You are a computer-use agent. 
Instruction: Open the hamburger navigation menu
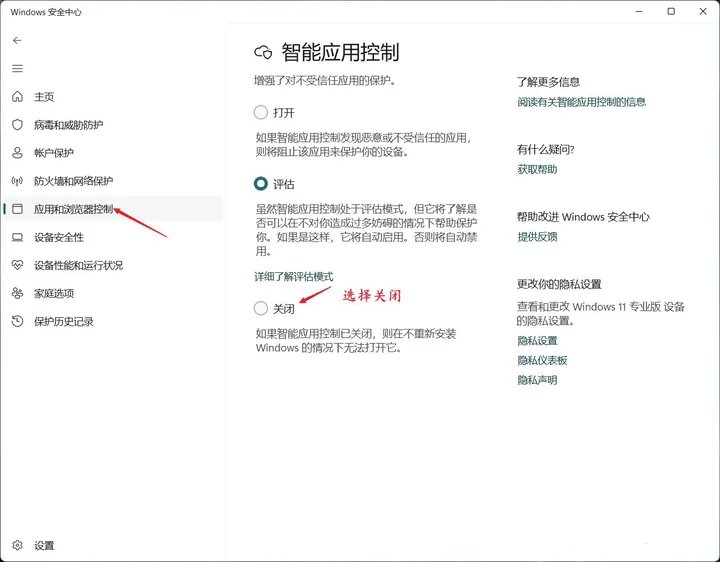17,68
